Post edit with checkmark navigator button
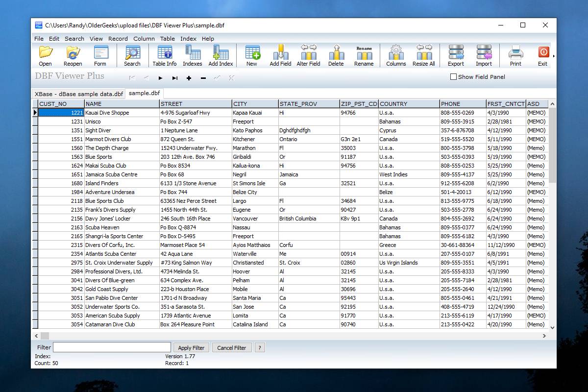The height and width of the screenshot is (392, 588). coord(217,78)
